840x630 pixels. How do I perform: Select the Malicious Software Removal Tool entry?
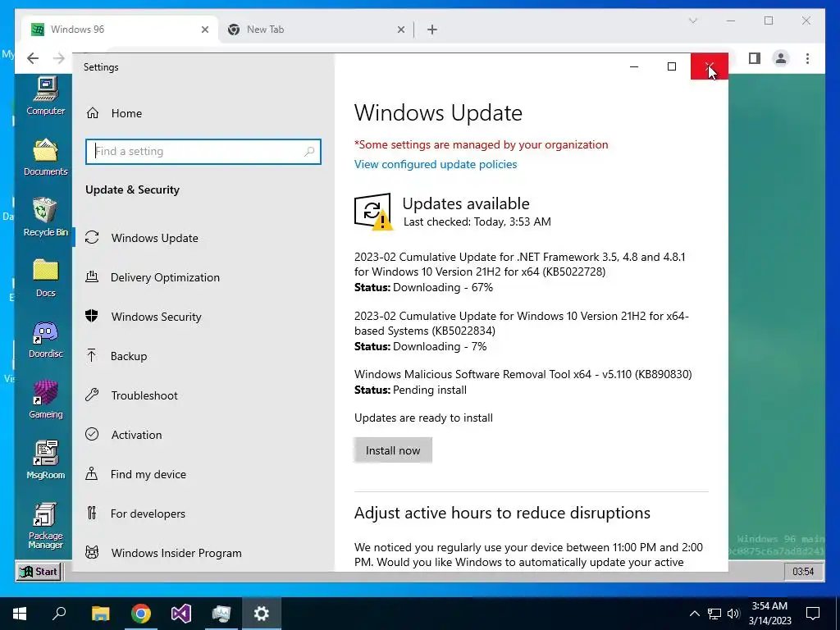[x=523, y=374]
